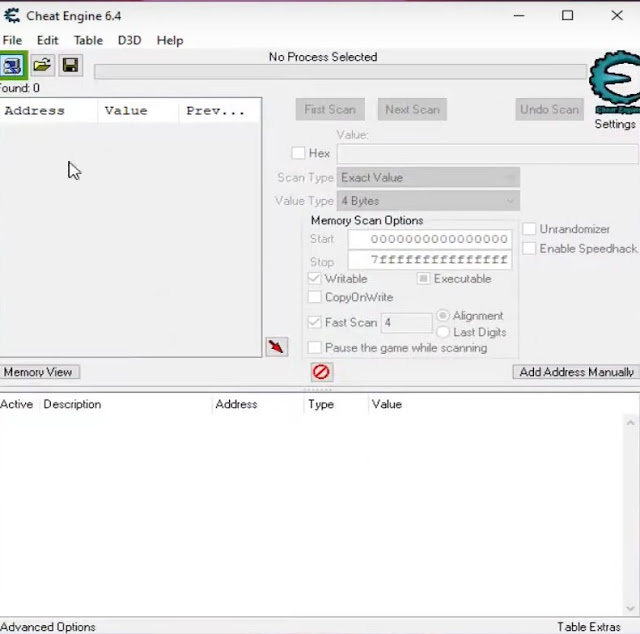Click the open file folder icon
Viewport: 640px width, 634px height.
pos(42,65)
